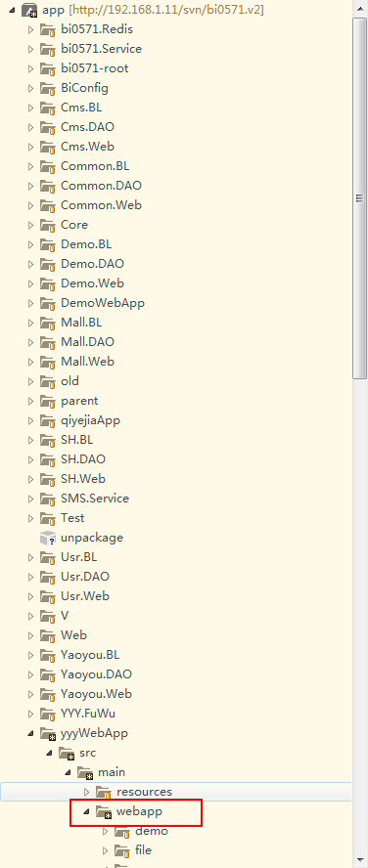
Task: Select the qiyejiaApp folder entry
Action: coord(90,420)
